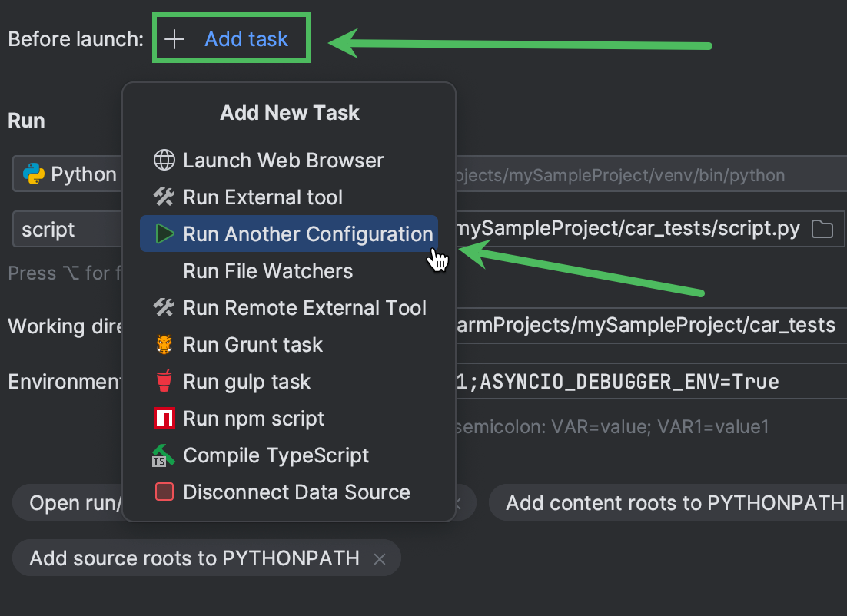
Task: Click the globe icon for Launch Web Browser
Action: pyautogui.click(x=164, y=161)
